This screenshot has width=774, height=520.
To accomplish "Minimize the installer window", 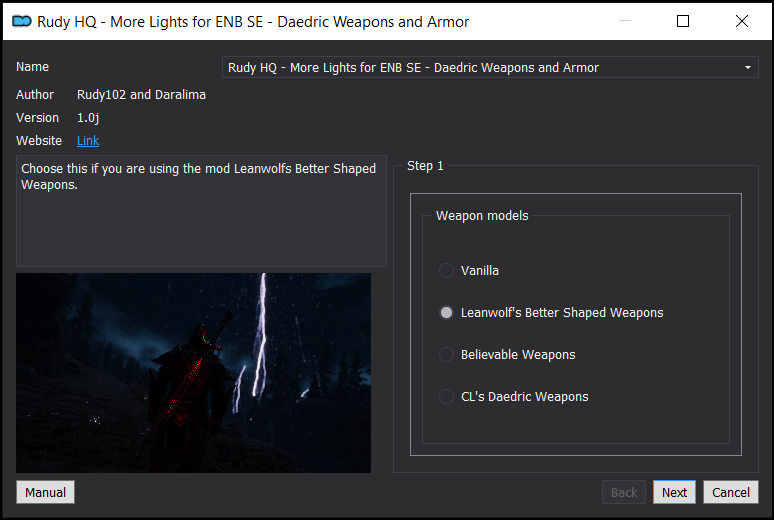I will point(625,21).
